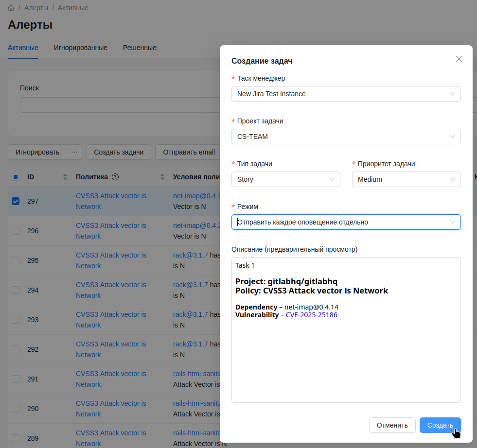Open the policy link in row 297

pyautogui.click(x=111, y=201)
